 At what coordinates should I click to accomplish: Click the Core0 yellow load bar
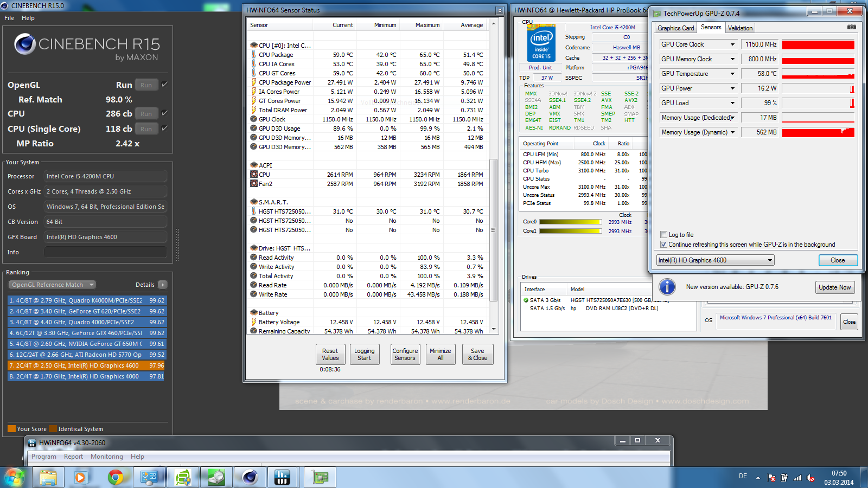[570, 222]
